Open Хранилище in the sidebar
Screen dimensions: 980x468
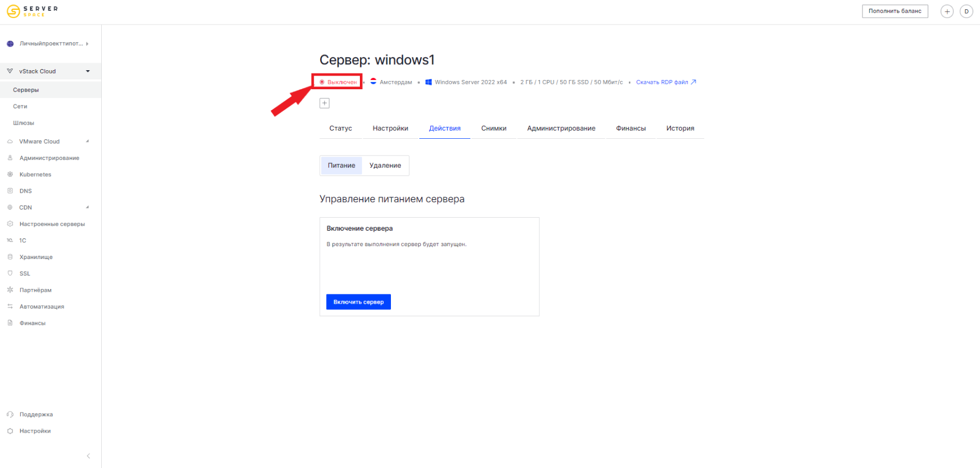point(36,257)
